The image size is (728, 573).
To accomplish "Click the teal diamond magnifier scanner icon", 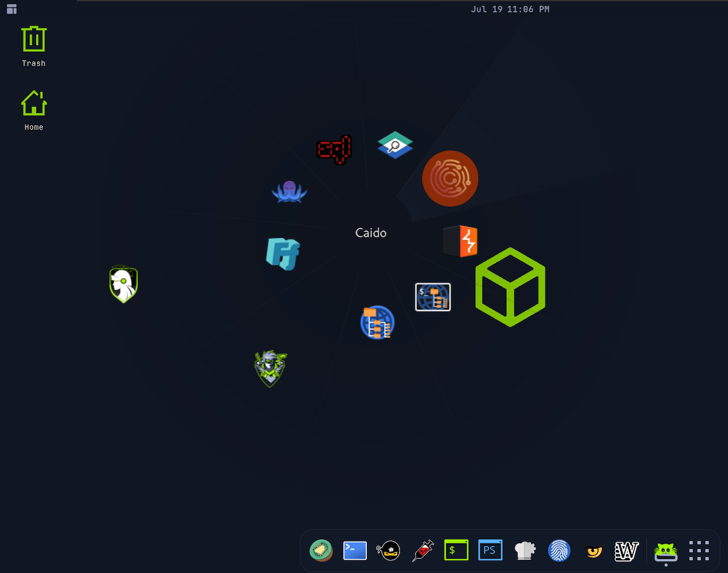I will pos(395,145).
